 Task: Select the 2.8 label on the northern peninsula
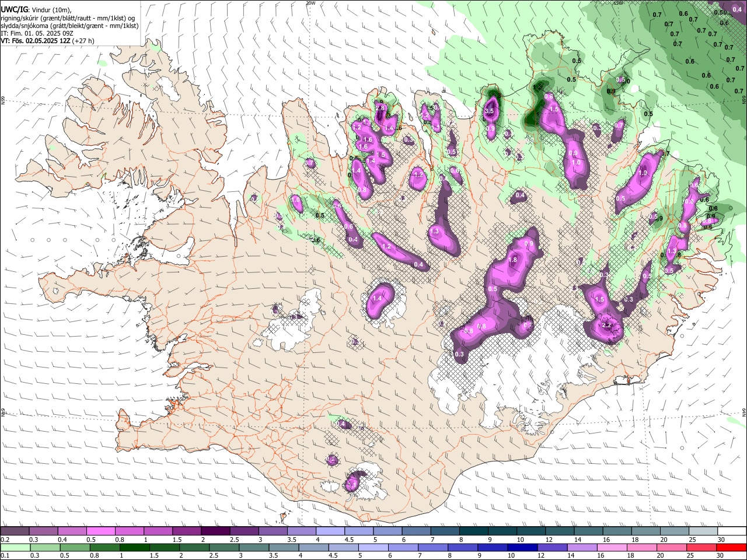(381, 108)
